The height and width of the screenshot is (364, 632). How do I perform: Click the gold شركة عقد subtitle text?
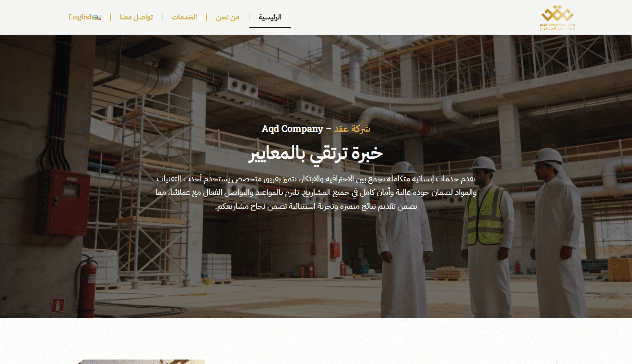[352, 129]
